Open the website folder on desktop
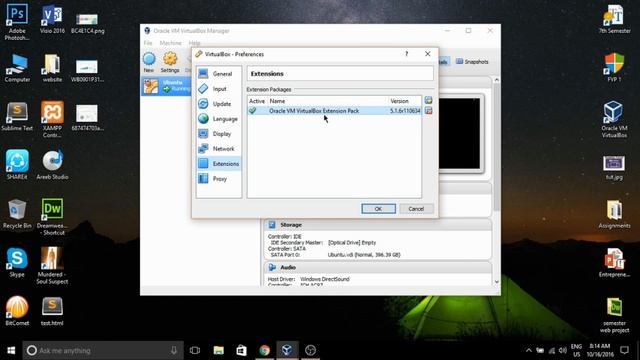Image resolution: width=640 pixels, height=360 pixels. point(52,68)
